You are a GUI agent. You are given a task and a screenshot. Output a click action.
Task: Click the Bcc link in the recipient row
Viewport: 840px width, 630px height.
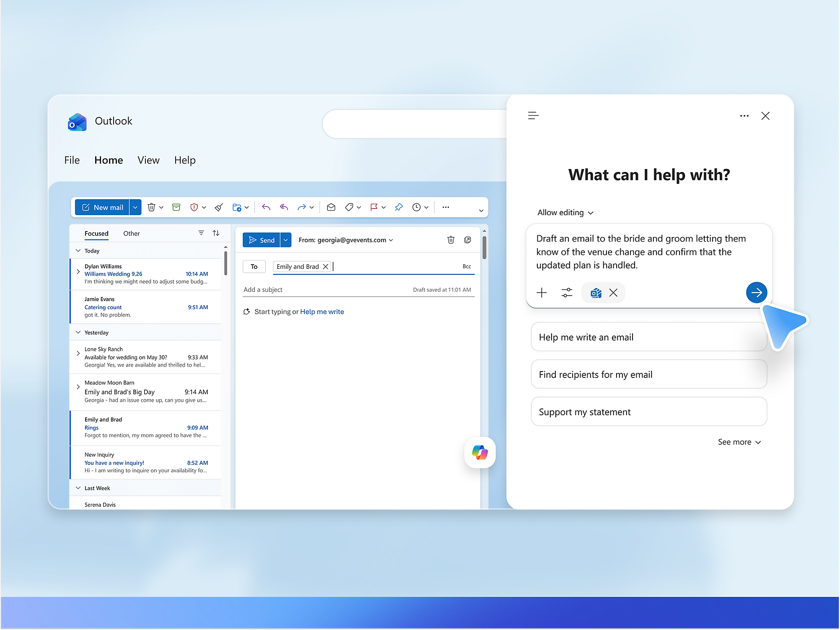[467, 267]
